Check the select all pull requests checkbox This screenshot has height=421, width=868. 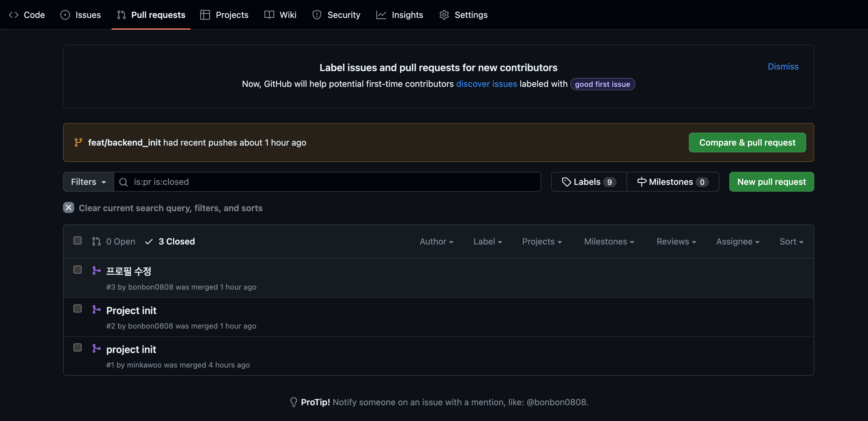pyautogui.click(x=78, y=241)
